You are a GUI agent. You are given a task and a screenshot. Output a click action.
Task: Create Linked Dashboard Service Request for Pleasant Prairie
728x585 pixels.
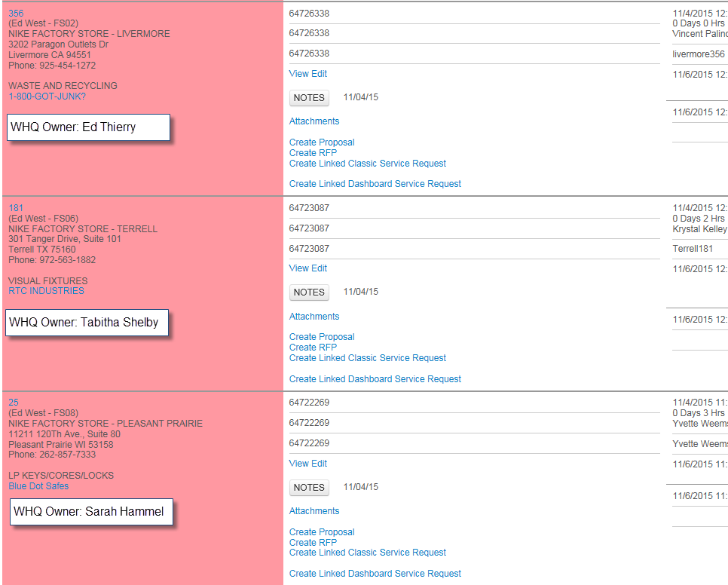pos(375,574)
